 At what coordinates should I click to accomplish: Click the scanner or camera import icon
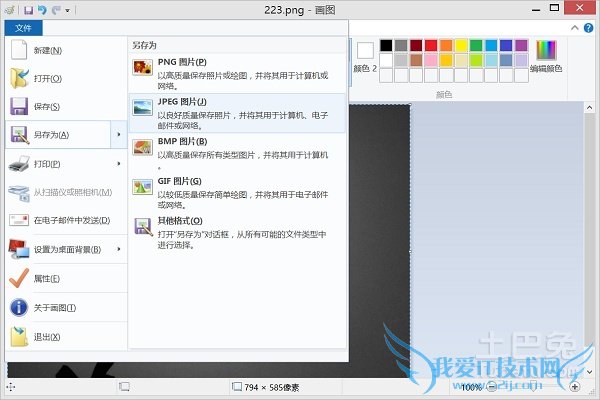19,192
